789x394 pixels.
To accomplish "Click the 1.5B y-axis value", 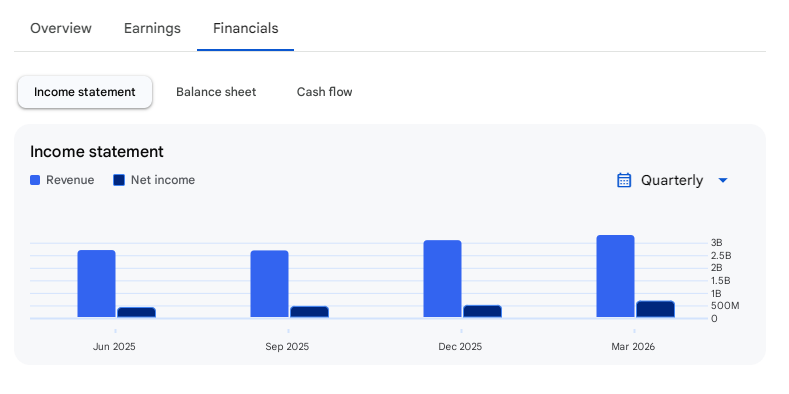I will (721, 281).
